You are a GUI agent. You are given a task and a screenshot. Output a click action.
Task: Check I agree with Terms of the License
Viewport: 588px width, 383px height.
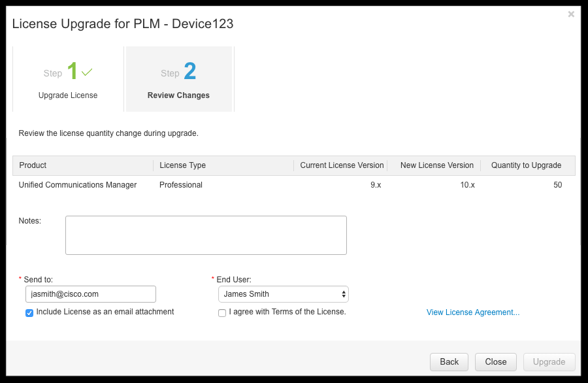click(222, 312)
